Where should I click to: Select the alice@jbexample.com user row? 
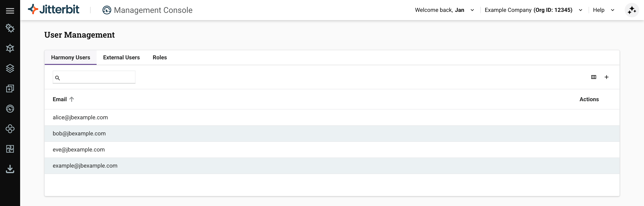pyautogui.click(x=80, y=117)
